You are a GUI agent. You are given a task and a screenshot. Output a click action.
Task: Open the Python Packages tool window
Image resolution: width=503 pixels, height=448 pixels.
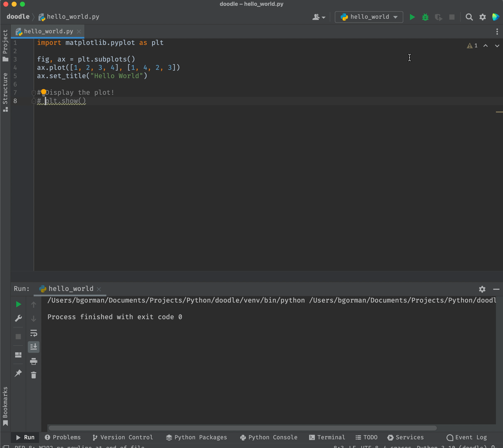[196, 437]
